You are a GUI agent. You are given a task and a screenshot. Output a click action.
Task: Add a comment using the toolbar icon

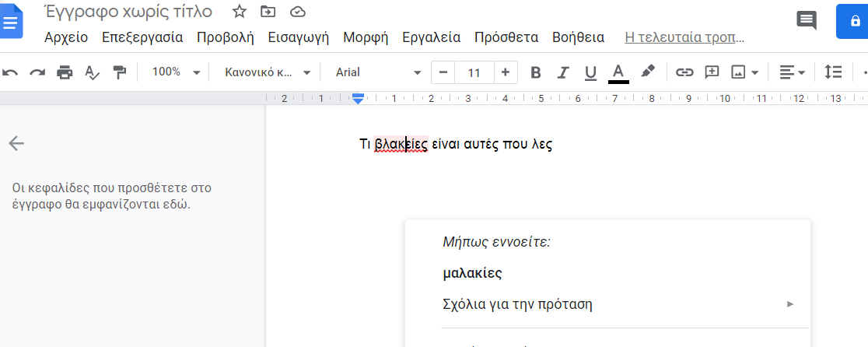711,72
